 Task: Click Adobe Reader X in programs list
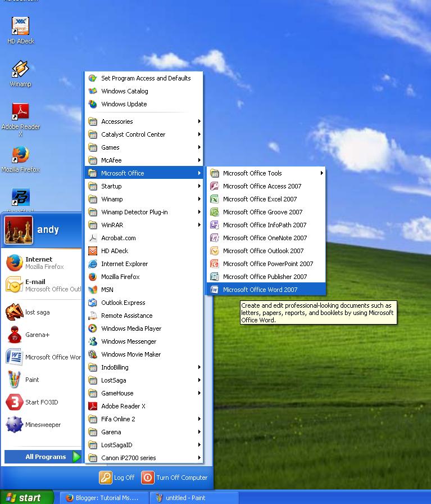point(144,406)
